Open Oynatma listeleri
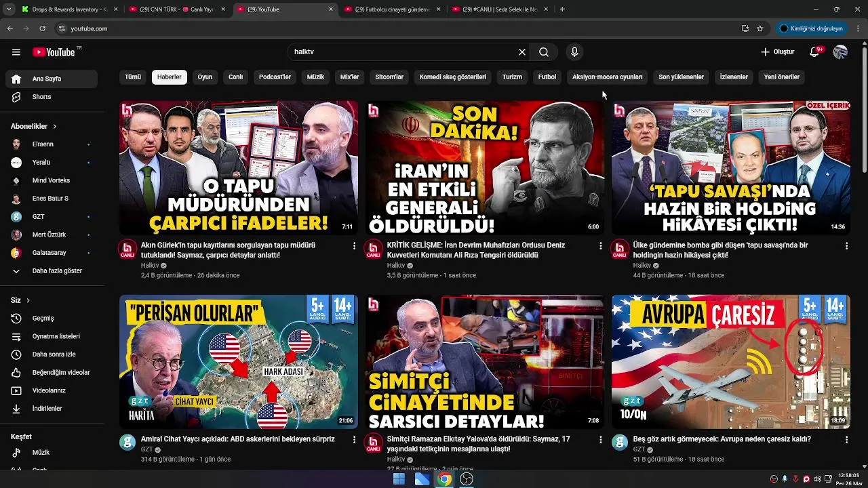 52,336
